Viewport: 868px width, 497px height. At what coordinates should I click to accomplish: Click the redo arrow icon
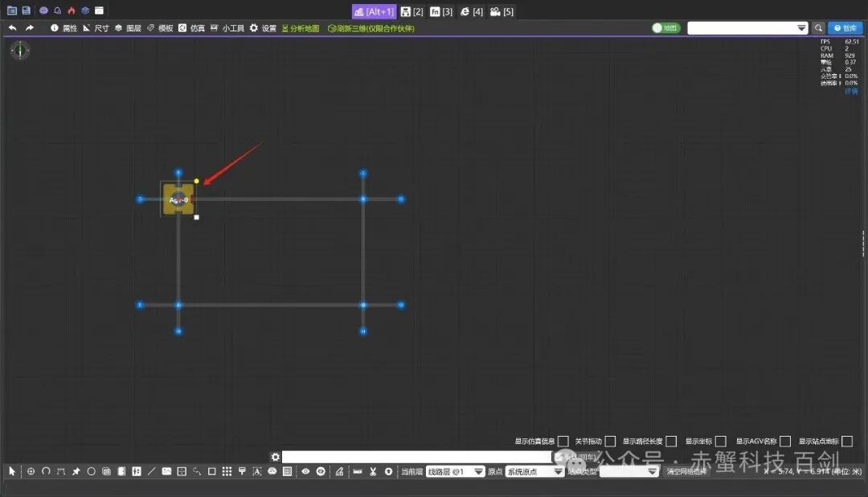pos(30,27)
